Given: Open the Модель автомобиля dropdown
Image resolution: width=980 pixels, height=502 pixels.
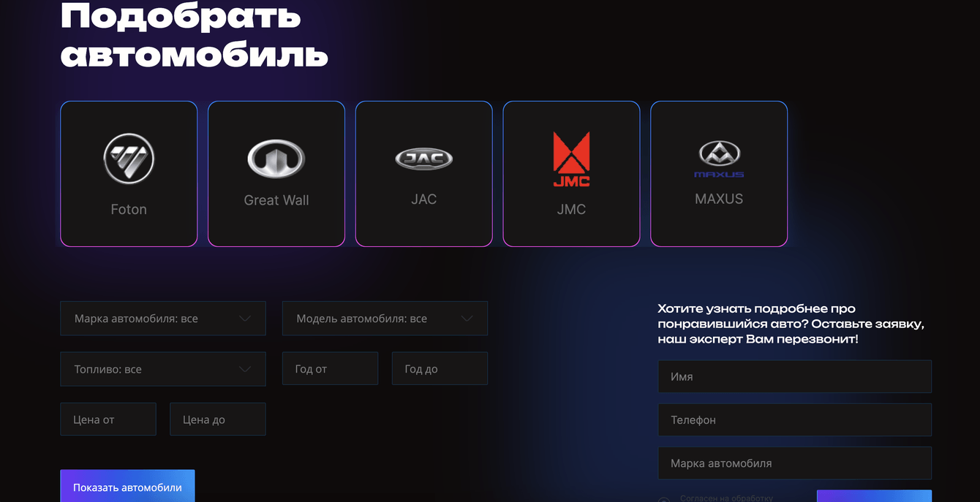Looking at the screenshot, I should pos(385,319).
